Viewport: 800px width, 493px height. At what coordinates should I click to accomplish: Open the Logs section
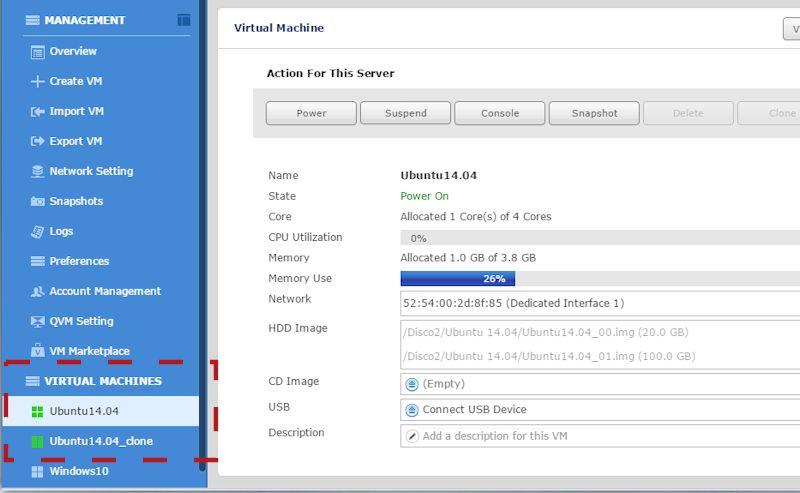[x=61, y=232]
